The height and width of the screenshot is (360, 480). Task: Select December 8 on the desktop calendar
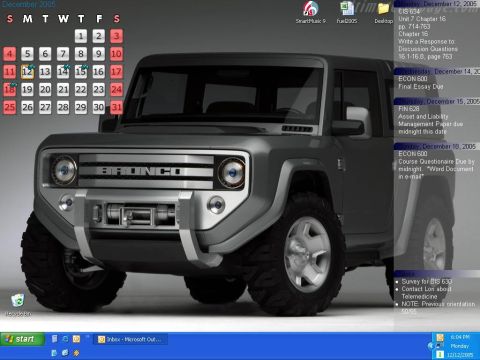click(81, 54)
